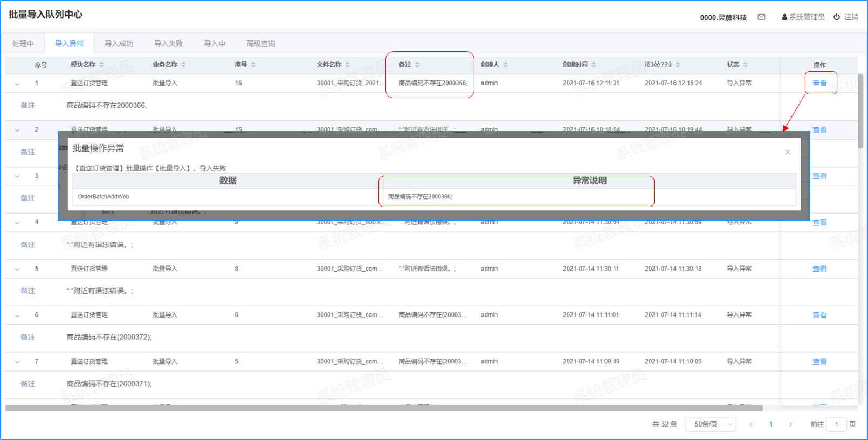The width and height of the screenshot is (868, 440).
Task: Collapse row 1 detail chevron
Action: click(17, 84)
